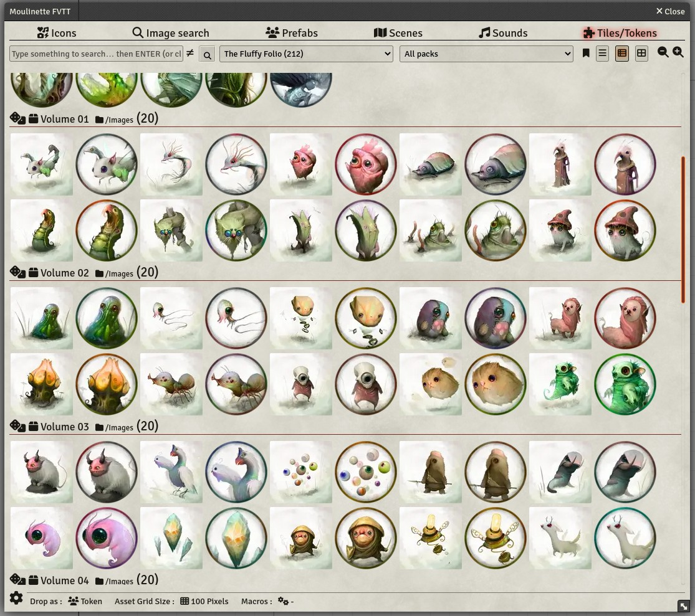Click the magnifier search button
The width and height of the screenshot is (695, 616).
click(x=207, y=54)
